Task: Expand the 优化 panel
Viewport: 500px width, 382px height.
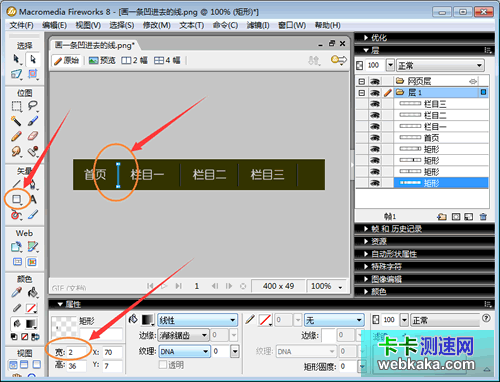Action: pyautogui.click(x=366, y=38)
